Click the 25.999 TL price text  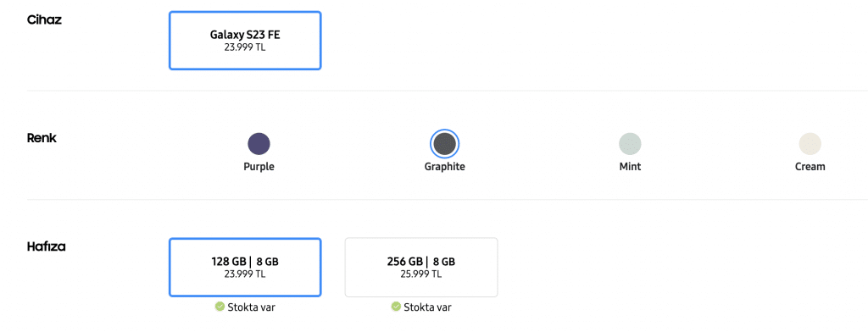click(x=421, y=274)
